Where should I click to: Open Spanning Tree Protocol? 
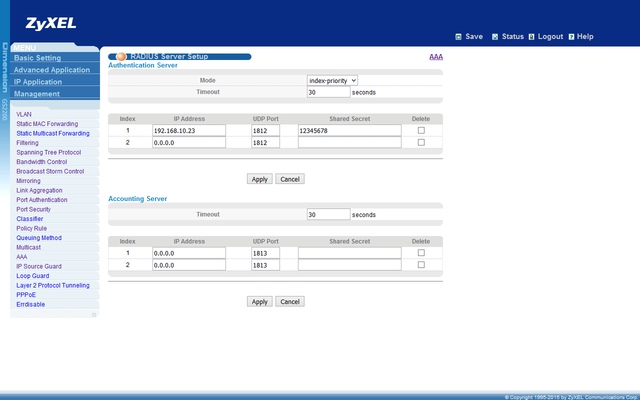pos(49,152)
